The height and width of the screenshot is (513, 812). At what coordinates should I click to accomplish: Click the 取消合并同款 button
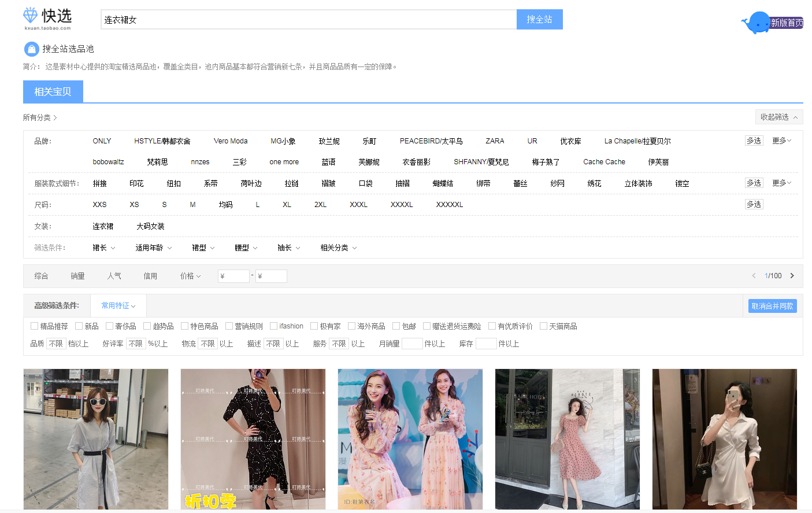pyautogui.click(x=772, y=306)
